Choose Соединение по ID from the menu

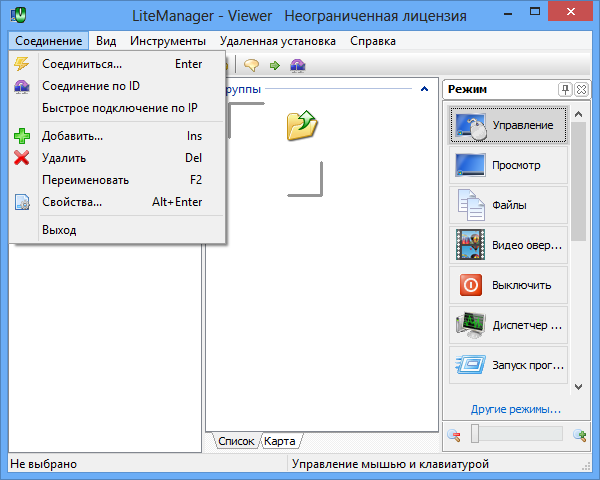click(x=117, y=86)
